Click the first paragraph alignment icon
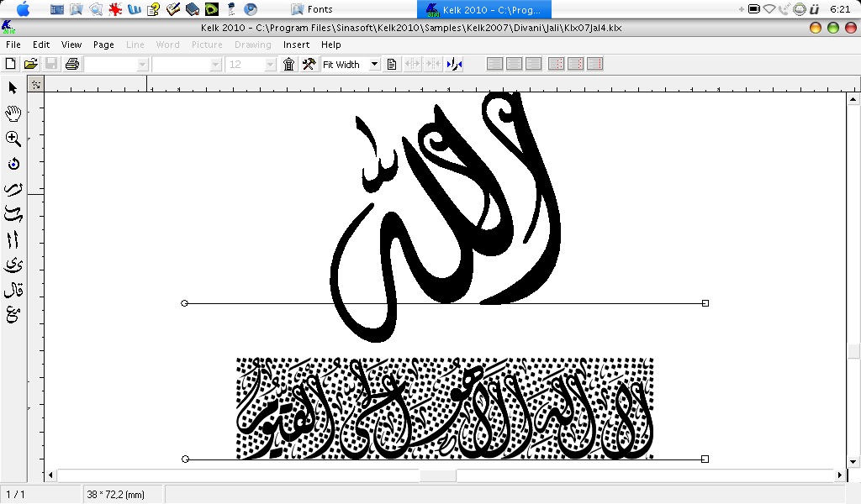The height and width of the screenshot is (504, 861). click(x=494, y=64)
